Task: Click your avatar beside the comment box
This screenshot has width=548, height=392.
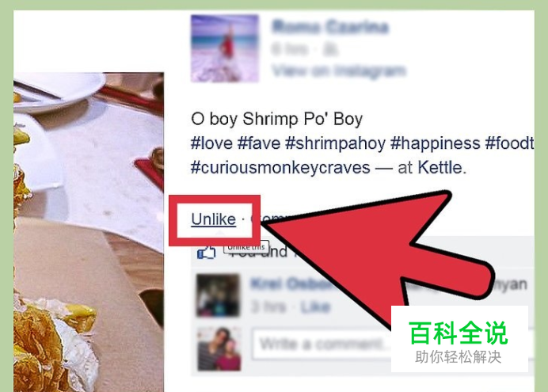Action: tap(219, 349)
